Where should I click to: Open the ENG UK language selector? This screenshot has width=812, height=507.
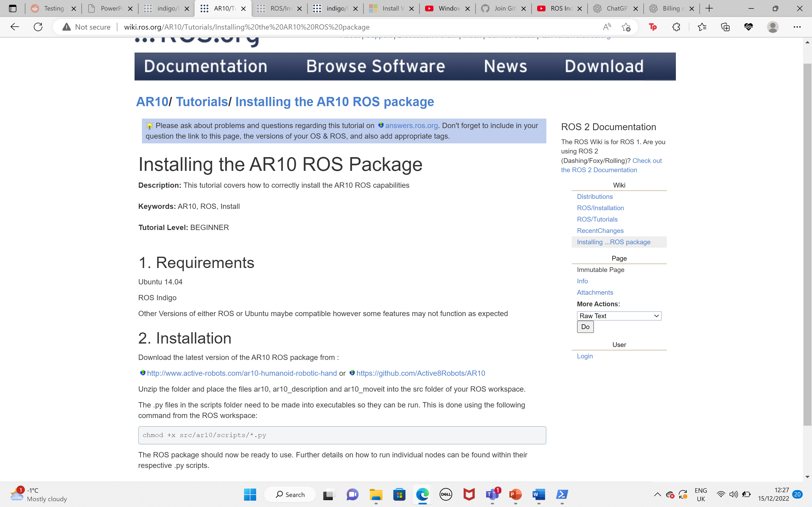click(701, 494)
